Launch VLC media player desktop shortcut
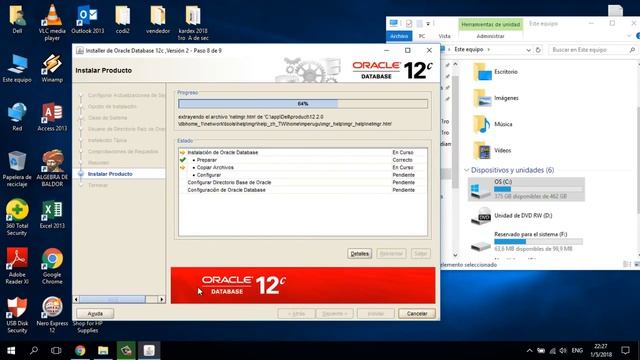 point(52,22)
